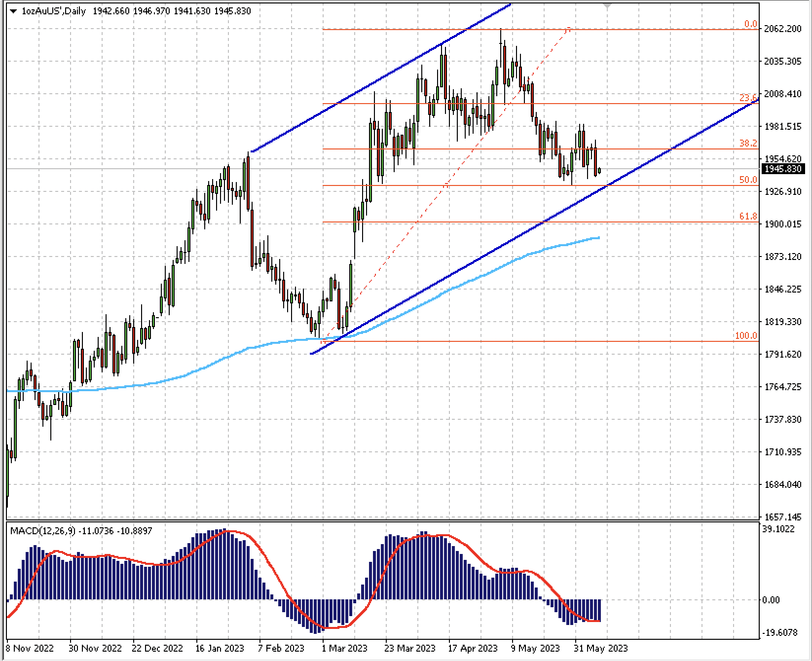Select the Fibonacci 50.0 level label
Image resolution: width=812 pixels, height=661 pixels.
[x=748, y=180]
